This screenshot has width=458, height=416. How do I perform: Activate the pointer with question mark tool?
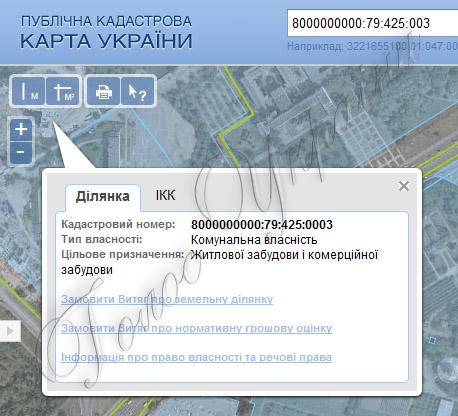tap(138, 91)
